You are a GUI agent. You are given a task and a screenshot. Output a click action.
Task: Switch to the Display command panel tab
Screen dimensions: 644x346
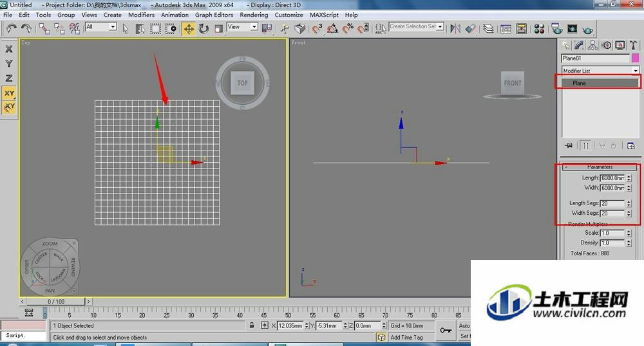click(620, 45)
